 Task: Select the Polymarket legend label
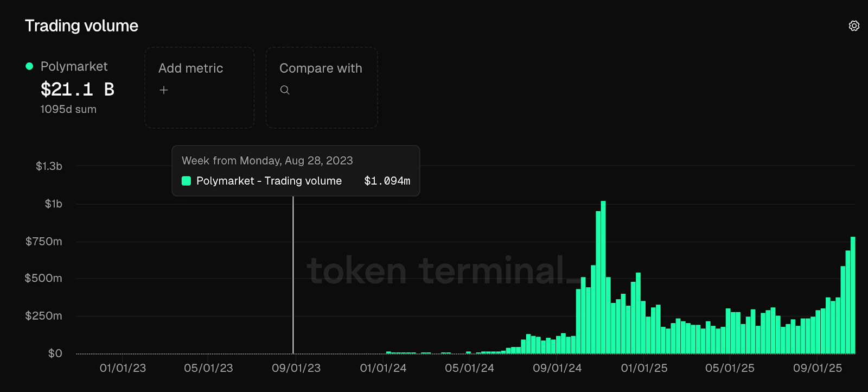pos(74,66)
